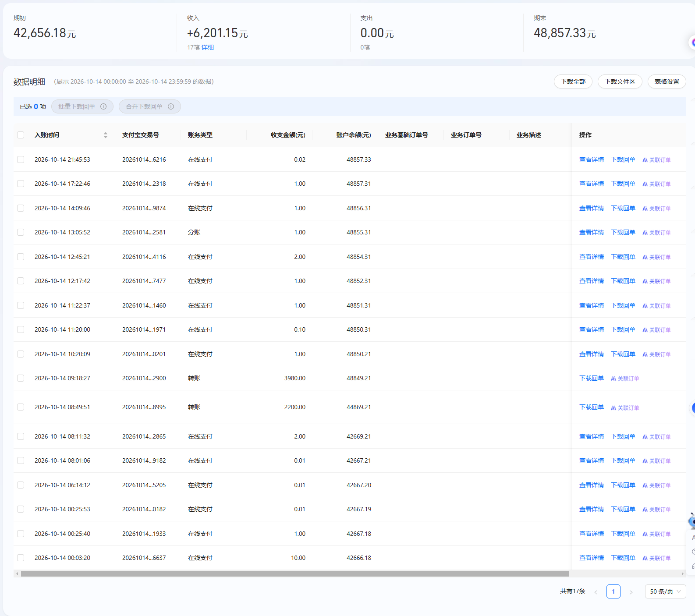Open the 详细 link under 收入

208,47
